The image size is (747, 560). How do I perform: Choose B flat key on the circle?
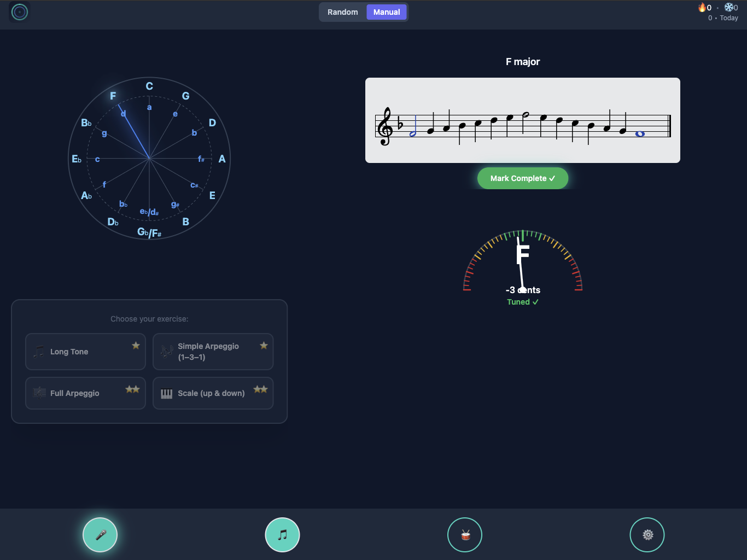tap(86, 123)
